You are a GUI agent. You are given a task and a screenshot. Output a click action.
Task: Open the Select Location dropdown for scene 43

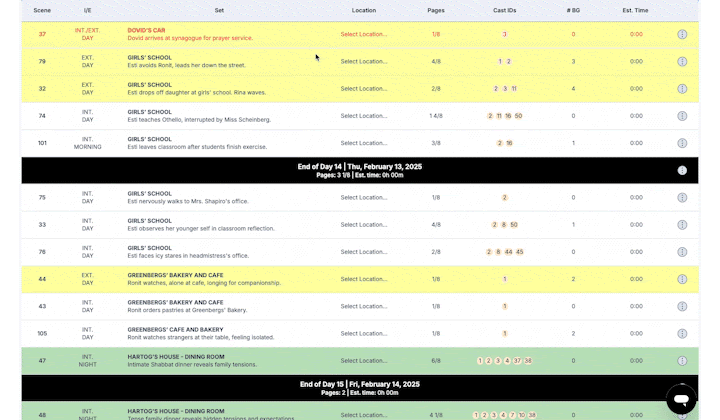pos(363,306)
